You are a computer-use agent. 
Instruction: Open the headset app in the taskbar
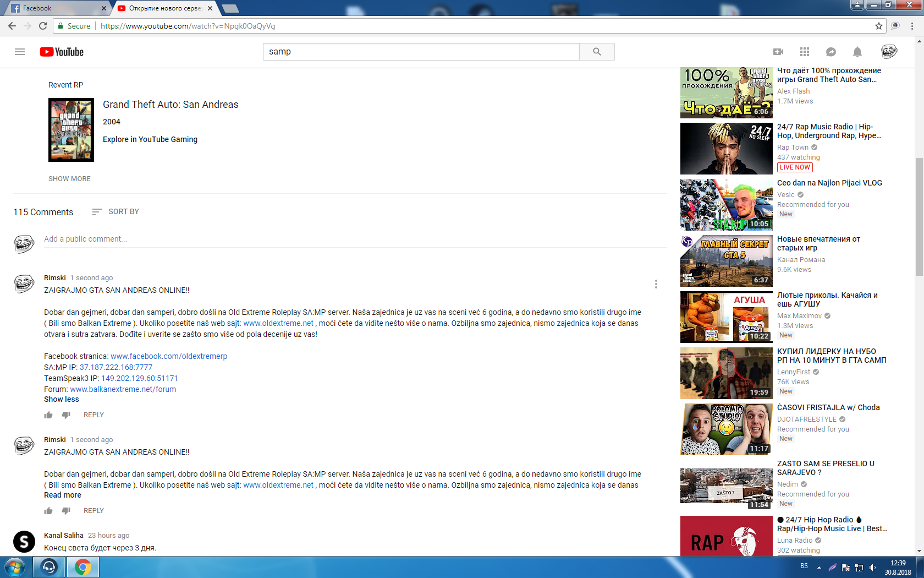coord(49,567)
